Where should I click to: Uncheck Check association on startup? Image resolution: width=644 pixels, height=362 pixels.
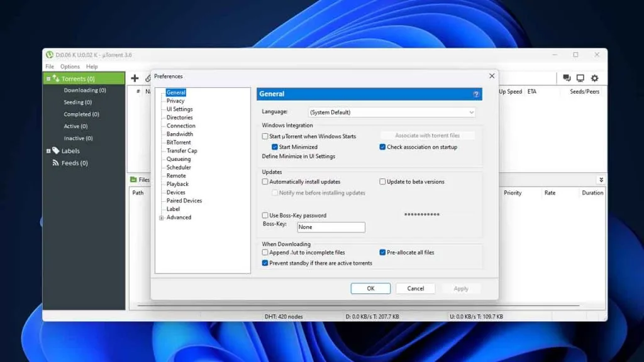[382, 147]
